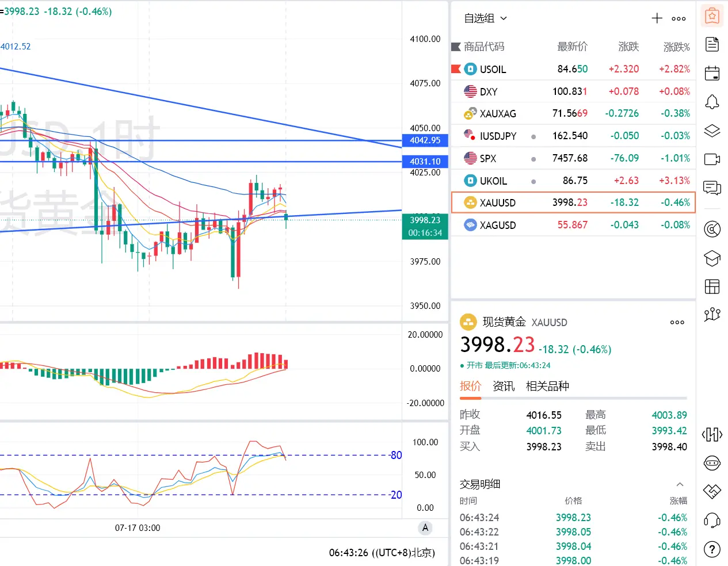Open the robot assistant icon
This screenshot has width=728, height=566.
(x=712, y=463)
